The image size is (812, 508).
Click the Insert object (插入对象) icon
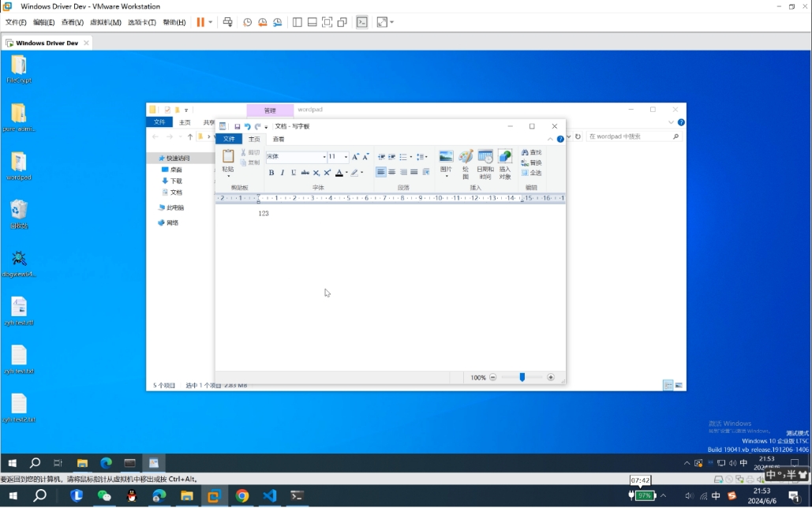tap(505, 162)
